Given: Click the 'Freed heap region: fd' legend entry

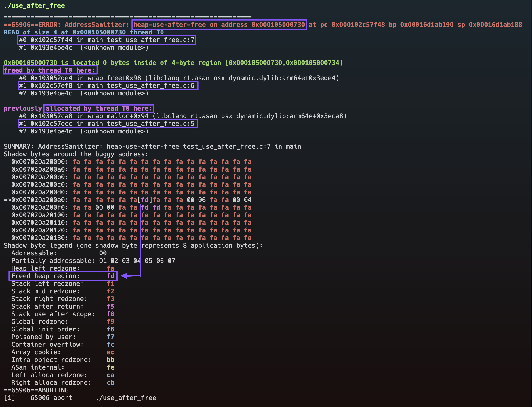Looking at the screenshot, I should pyautogui.click(x=63, y=276).
